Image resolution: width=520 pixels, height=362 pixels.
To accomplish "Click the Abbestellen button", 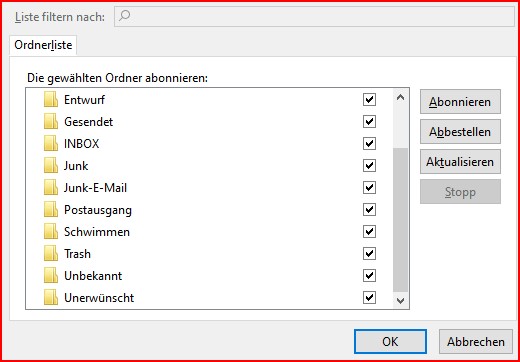I will tap(460, 132).
